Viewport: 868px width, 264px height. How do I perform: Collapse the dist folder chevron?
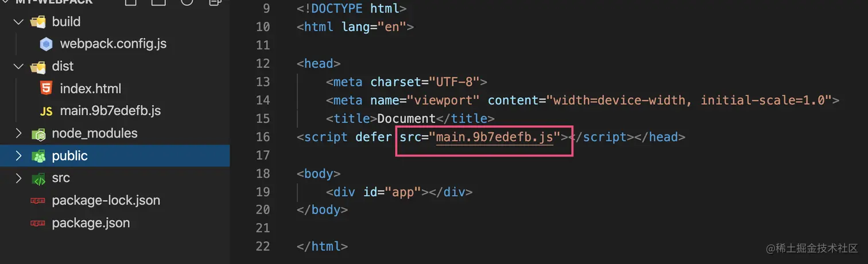click(x=19, y=67)
